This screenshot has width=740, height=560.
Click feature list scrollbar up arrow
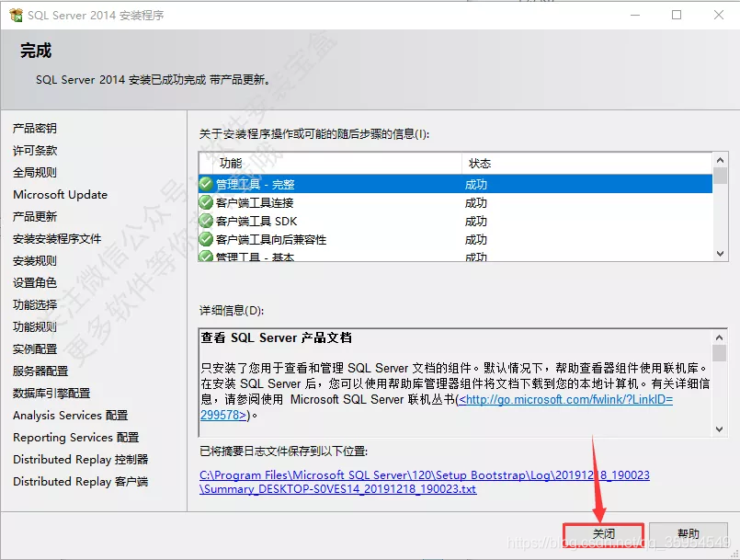(720, 160)
